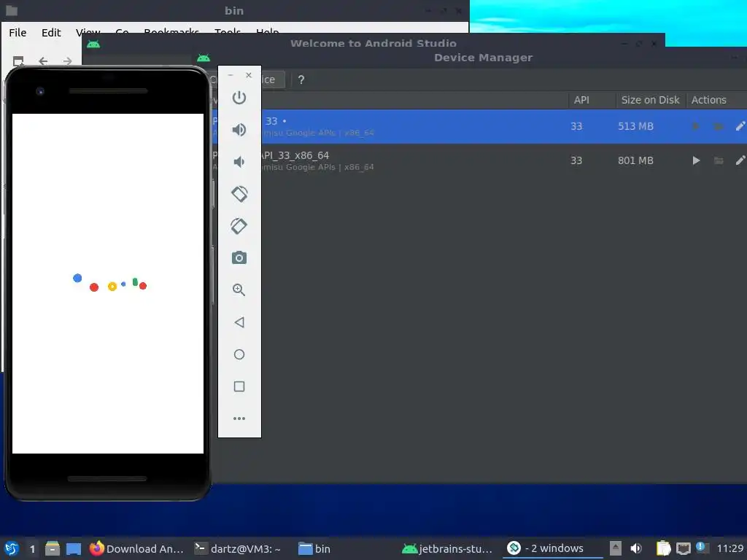The width and height of the screenshot is (747, 560).
Task: Click the update notifier tray icon
Action: (x=702, y=548)
